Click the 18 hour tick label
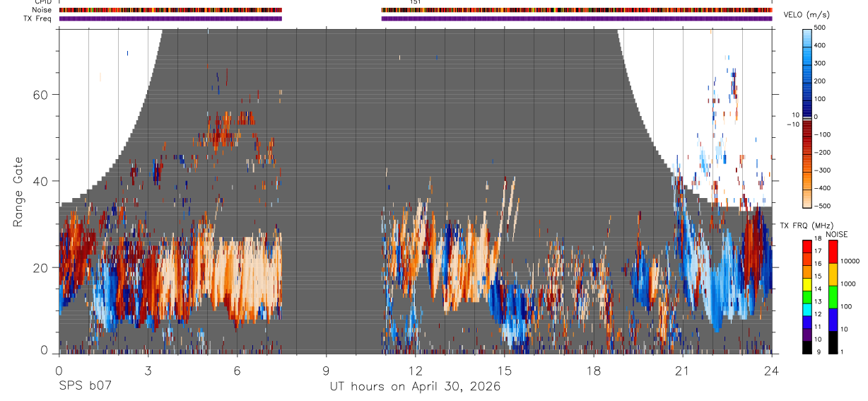The width and height of the screenshot is (868, 401). (594, 371)
